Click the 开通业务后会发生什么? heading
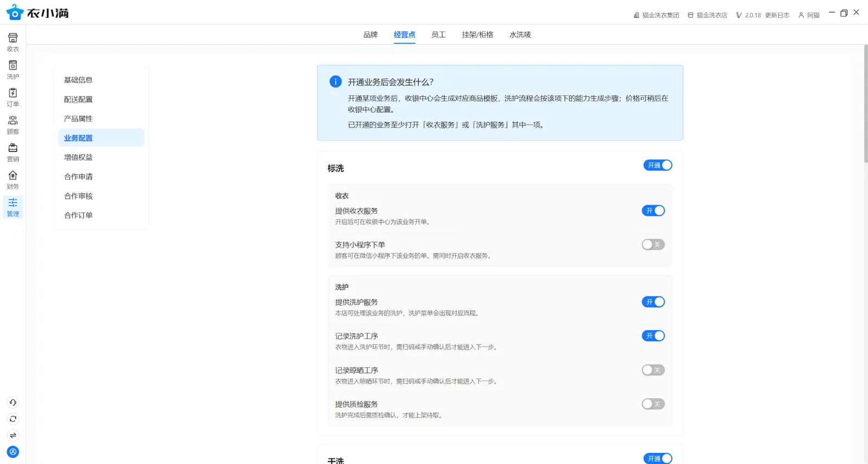Image resolution: width=868 pixels, height=464 pixels. (x=391, y=82)
